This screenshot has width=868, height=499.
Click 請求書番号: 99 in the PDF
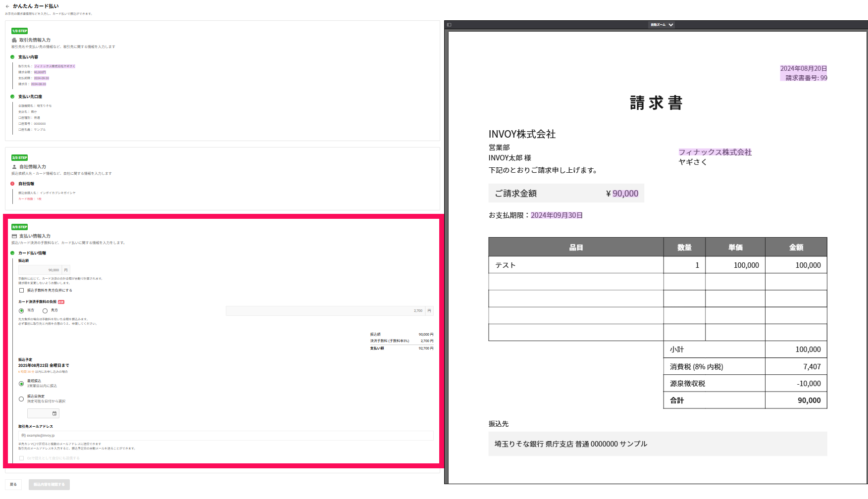tap(806, 78)
